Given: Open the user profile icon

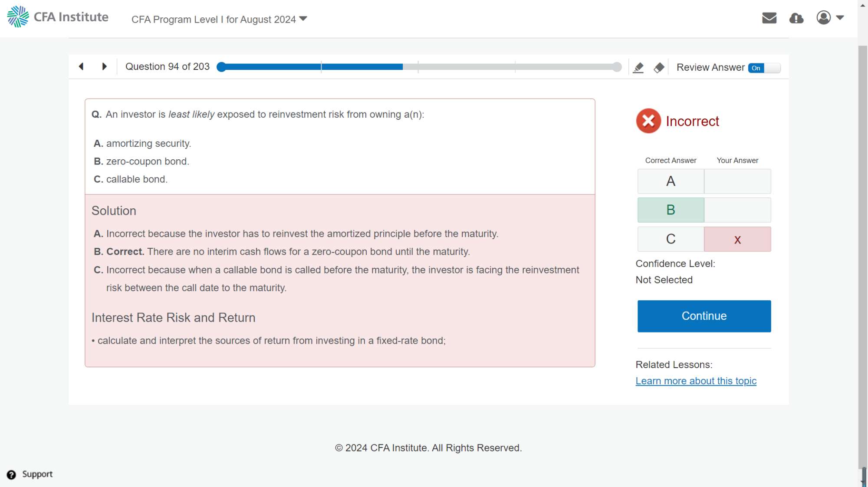Looking at the screenshot, I should [823, 18].
